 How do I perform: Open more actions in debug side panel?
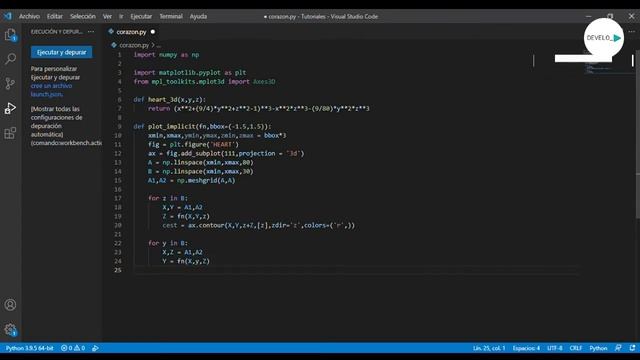coord(91,31)
